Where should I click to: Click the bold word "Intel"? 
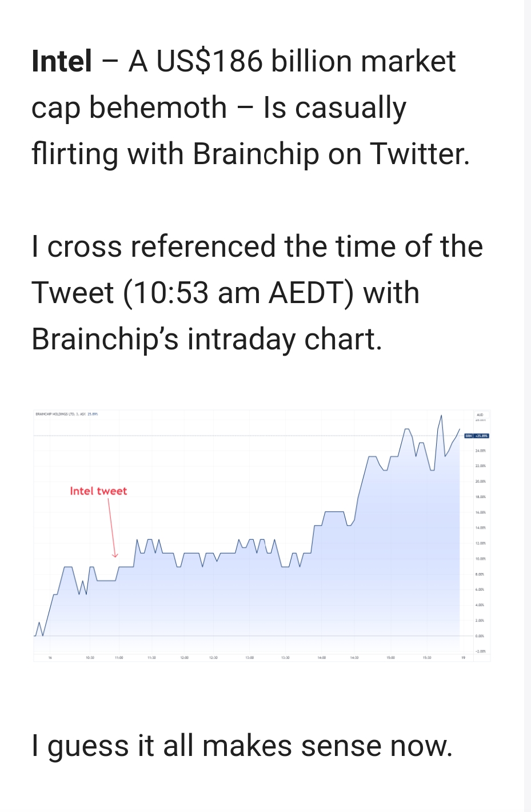62,61
